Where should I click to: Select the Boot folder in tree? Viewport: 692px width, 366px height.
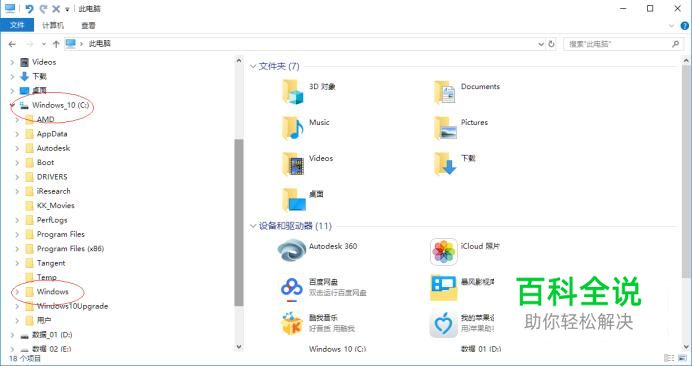(45, 162)
